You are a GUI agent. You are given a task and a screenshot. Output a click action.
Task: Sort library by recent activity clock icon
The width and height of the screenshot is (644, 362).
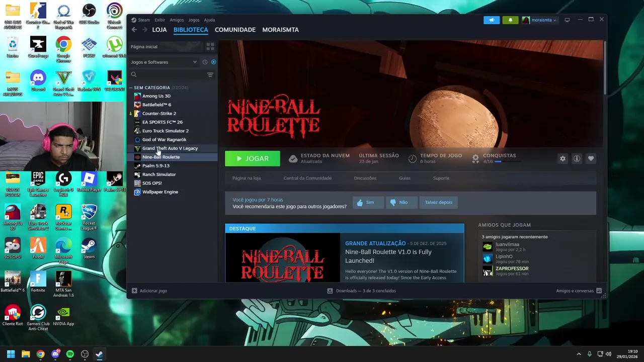click(x=205, y=62)
